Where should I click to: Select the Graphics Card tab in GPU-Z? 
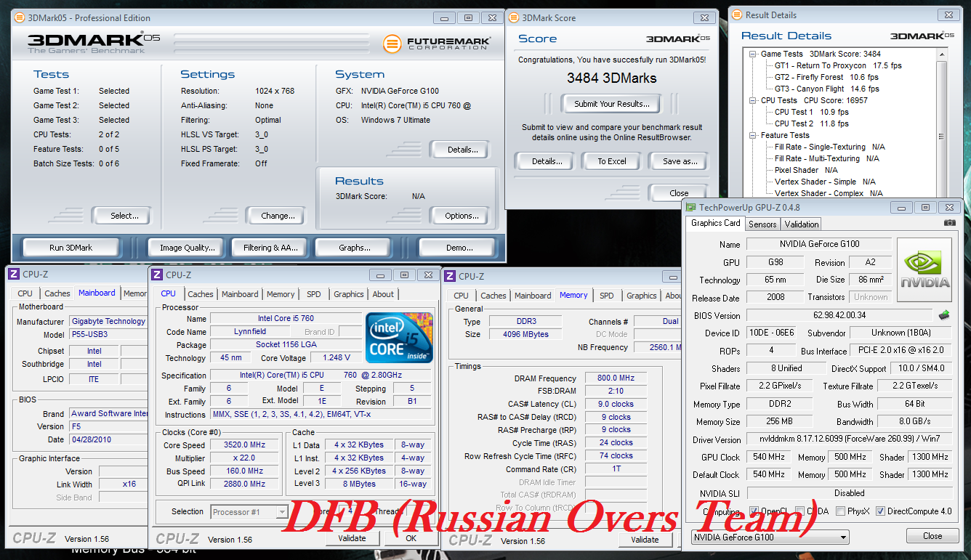click(x=716, y=223)
